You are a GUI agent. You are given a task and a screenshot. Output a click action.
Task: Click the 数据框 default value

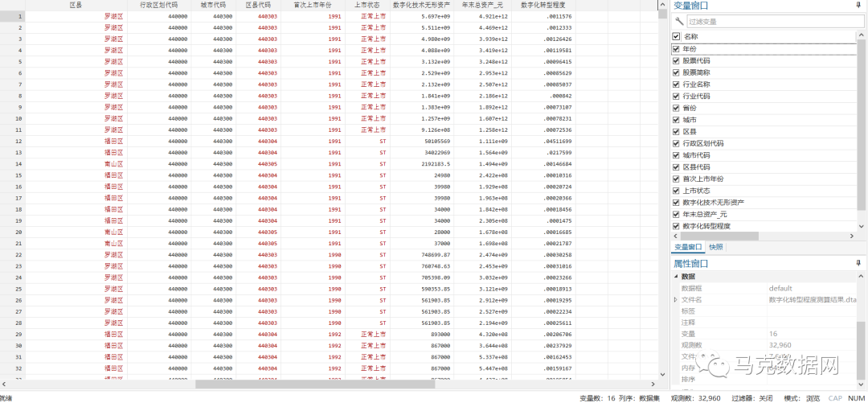(x=780, y=288)
